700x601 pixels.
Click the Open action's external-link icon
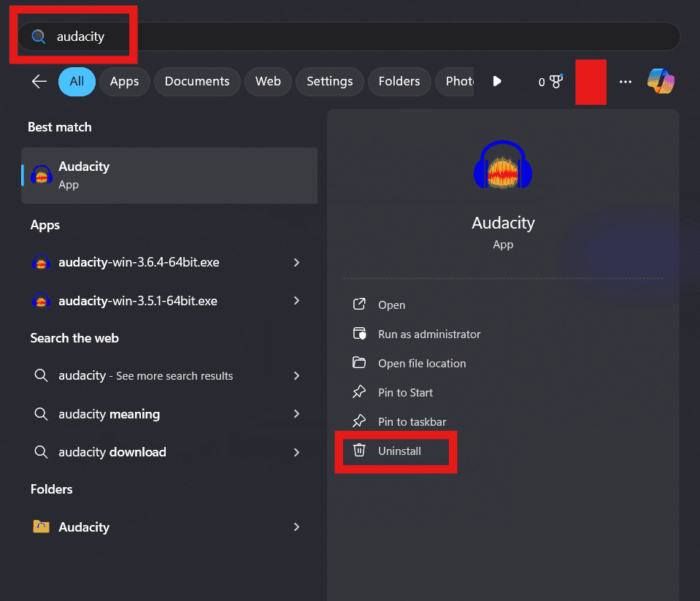tap(359, 305)
